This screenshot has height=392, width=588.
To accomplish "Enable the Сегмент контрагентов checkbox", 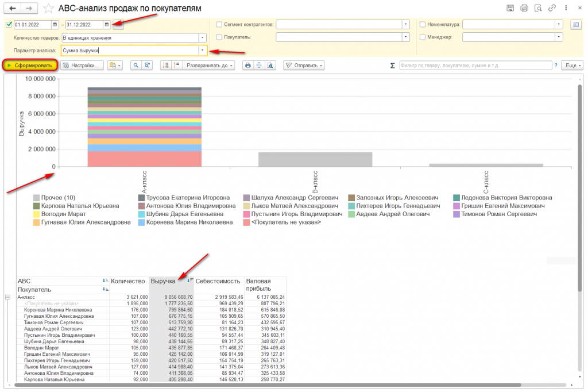I will (219, 24).
